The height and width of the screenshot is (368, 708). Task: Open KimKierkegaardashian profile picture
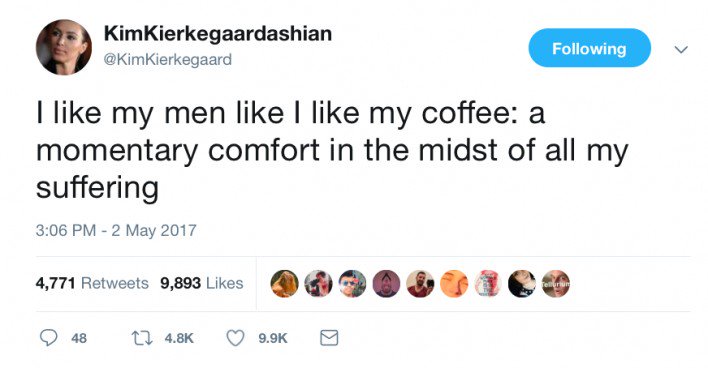64,47
